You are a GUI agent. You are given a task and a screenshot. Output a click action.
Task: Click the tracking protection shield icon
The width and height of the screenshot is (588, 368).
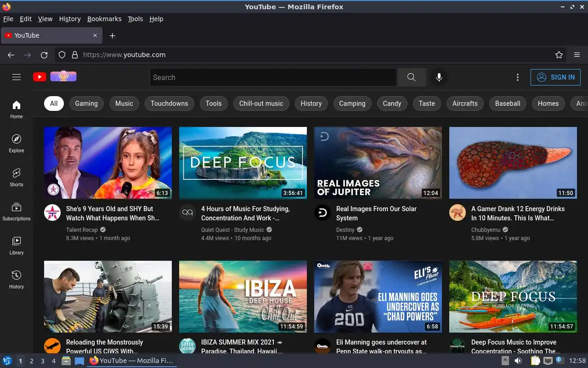pyautogui.click(x=62, y=55)
